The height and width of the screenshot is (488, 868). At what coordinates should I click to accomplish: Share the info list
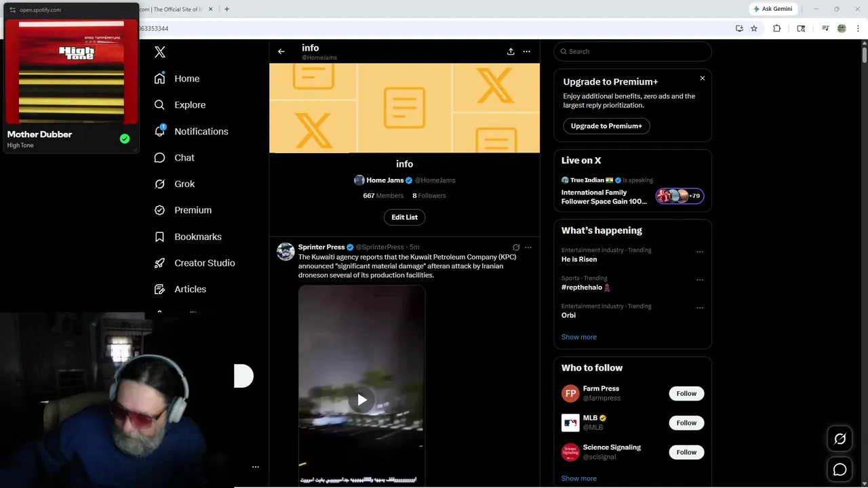[x=511, y=52]
